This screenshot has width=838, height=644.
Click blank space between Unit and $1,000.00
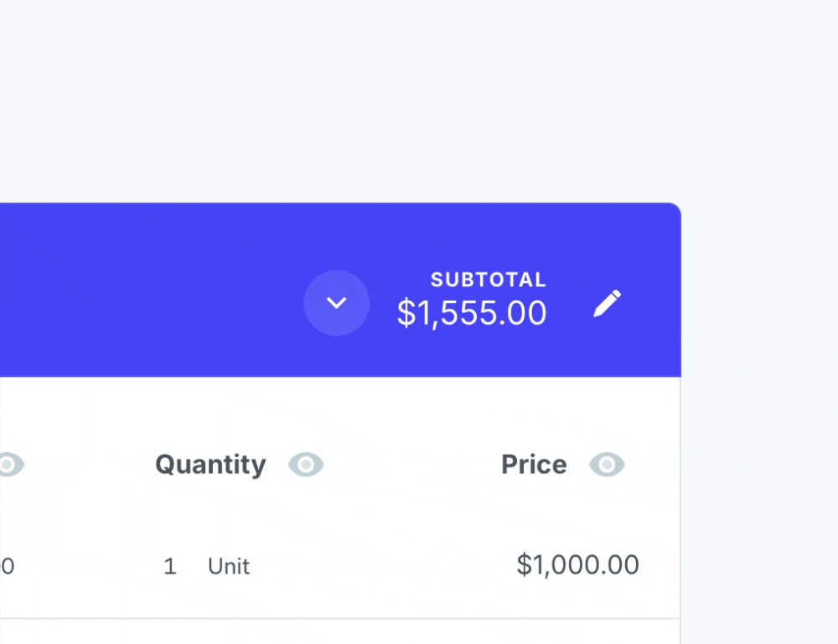tap(377, 566)
